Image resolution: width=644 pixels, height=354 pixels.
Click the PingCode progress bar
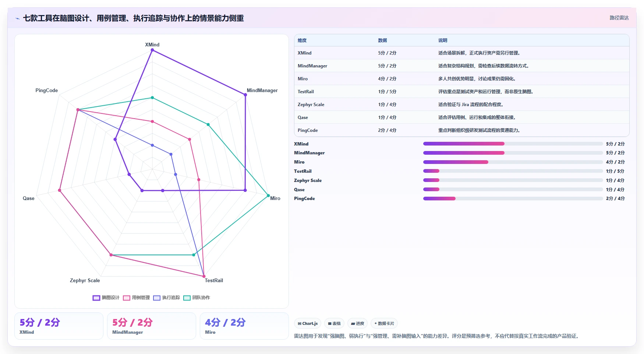coord(513,199)
